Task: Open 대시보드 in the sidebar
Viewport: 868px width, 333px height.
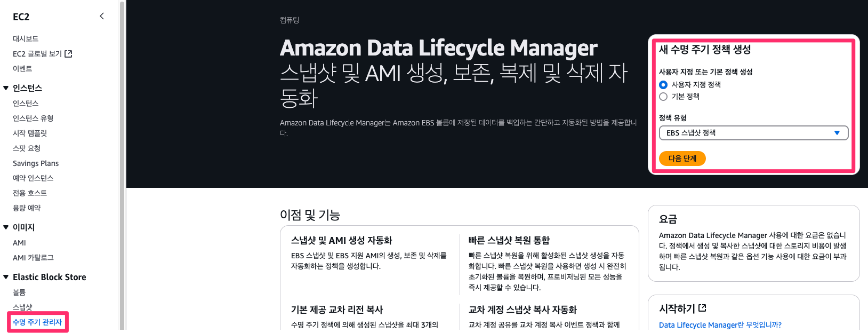Action: (26, 39)
